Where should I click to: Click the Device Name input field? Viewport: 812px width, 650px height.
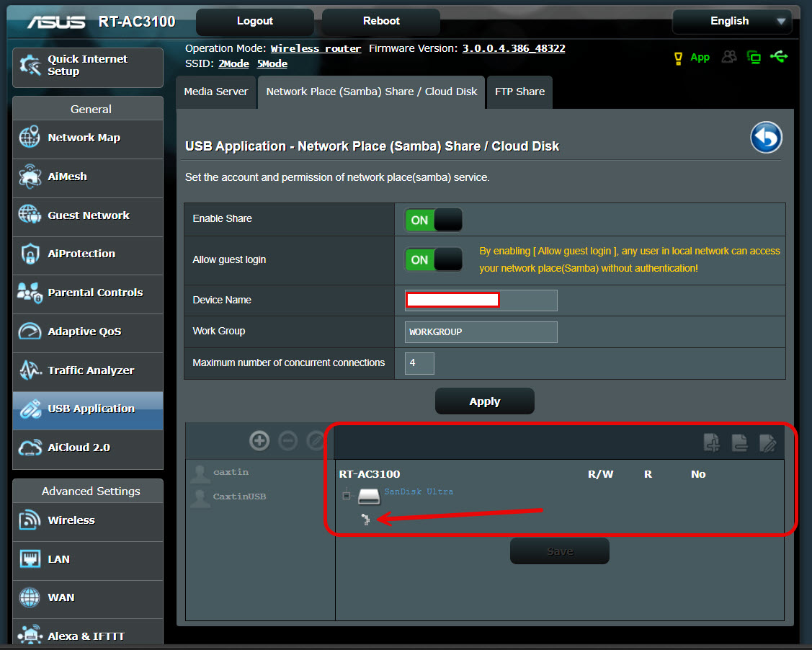481,300
